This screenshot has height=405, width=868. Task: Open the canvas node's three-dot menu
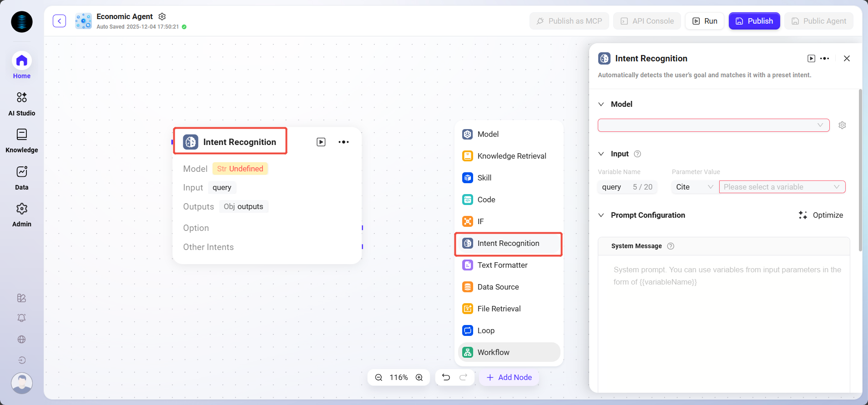pos(343,142)
